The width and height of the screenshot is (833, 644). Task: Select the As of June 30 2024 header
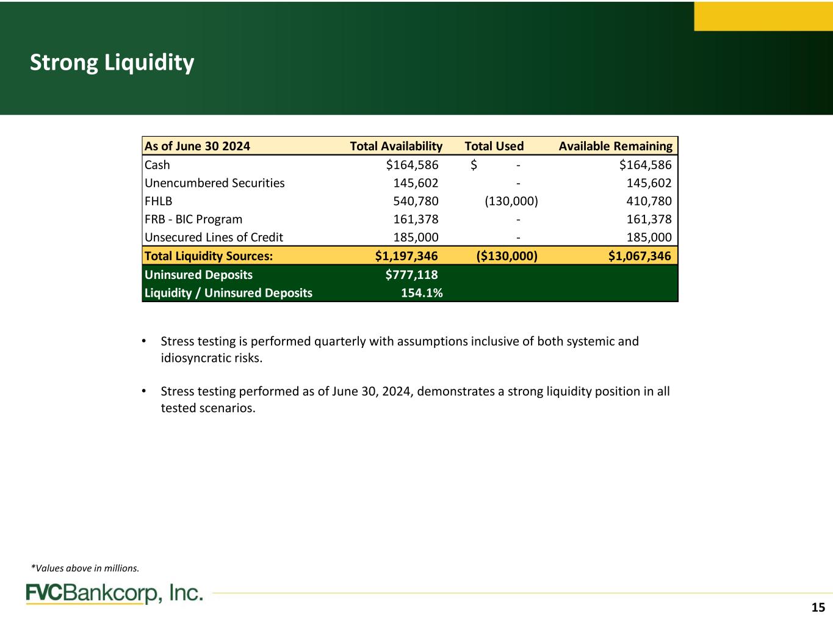(x=197, y=146)
